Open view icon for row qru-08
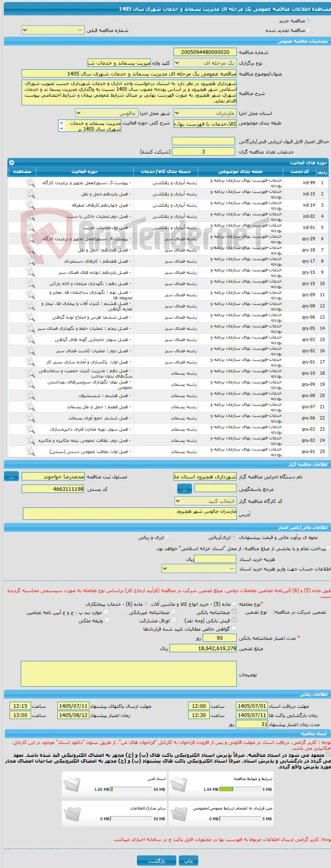This screenshot has height=868, width=331. [x=30, y=395]
